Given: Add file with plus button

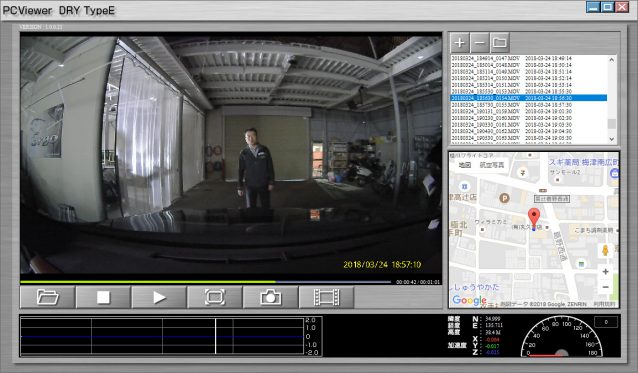Looking at the screenshot, I should (x=459, y=42).
